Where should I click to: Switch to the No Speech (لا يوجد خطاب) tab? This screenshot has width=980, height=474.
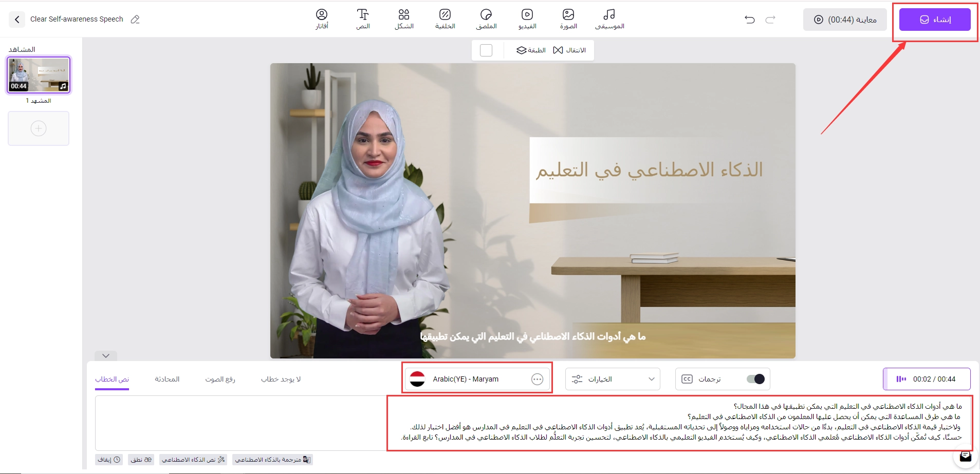click(x=281, y=379)
